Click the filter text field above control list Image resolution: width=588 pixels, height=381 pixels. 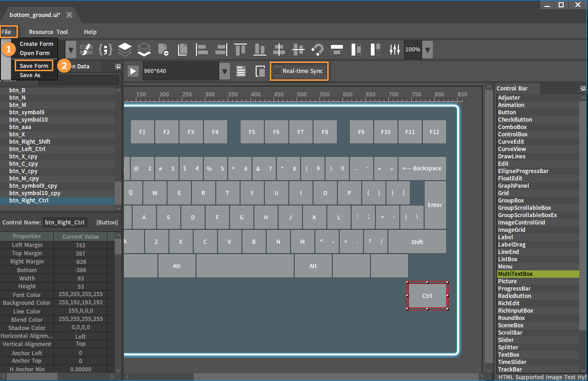[78, 80]
